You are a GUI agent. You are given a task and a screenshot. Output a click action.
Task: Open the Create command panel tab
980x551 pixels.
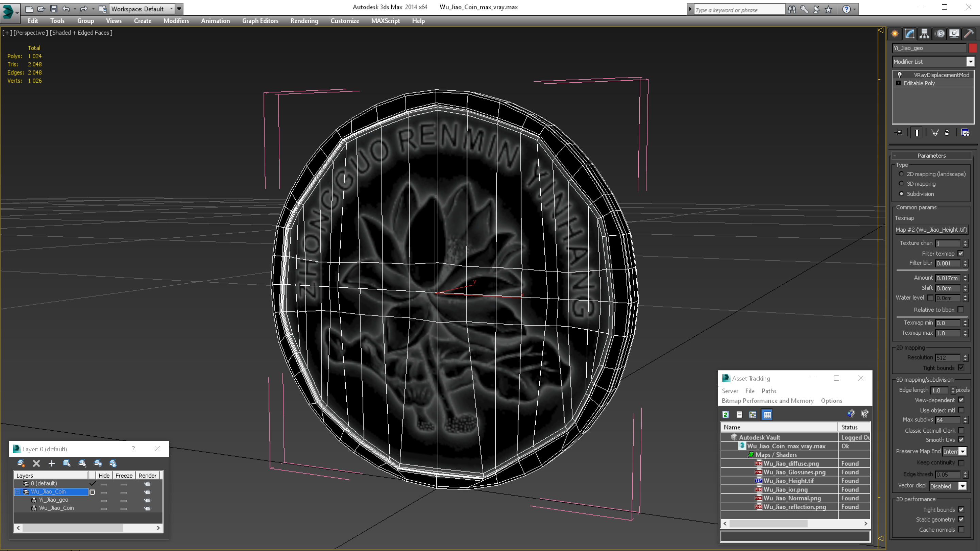(x=895, y=33)
